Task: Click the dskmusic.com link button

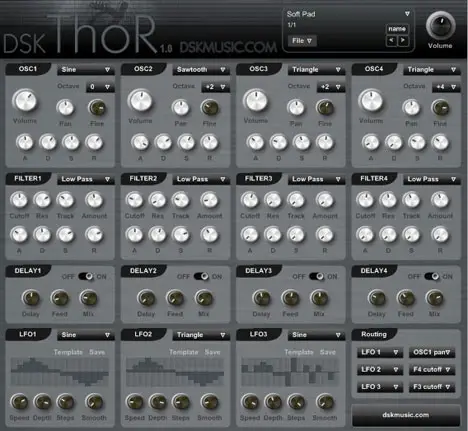Action: 406,415
